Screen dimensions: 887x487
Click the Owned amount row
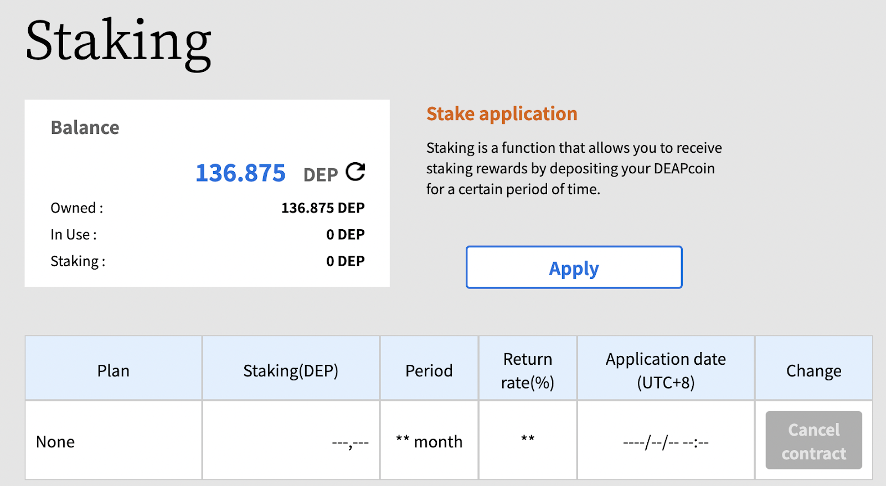(x=207, y=208)
